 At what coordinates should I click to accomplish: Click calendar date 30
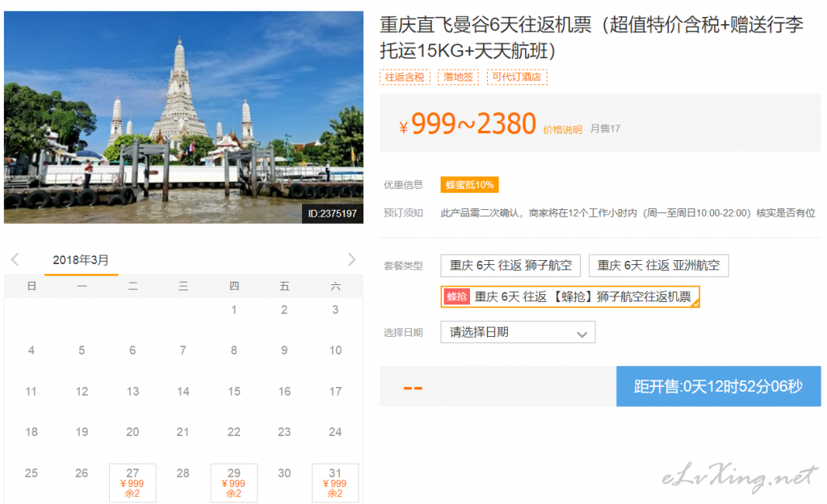[284, 472]
